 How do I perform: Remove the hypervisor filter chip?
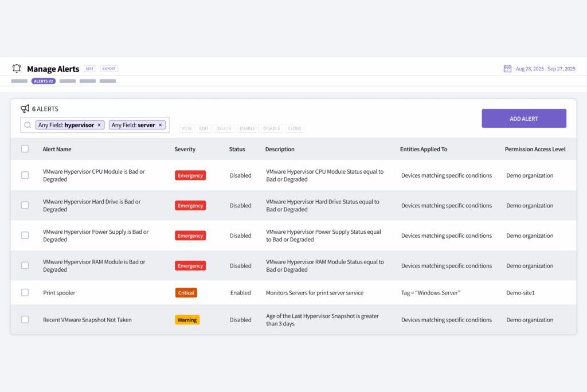click(99, 124)
